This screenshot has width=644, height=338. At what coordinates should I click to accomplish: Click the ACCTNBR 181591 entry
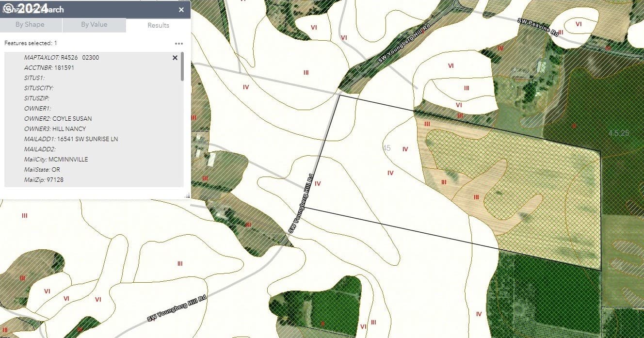49,68
